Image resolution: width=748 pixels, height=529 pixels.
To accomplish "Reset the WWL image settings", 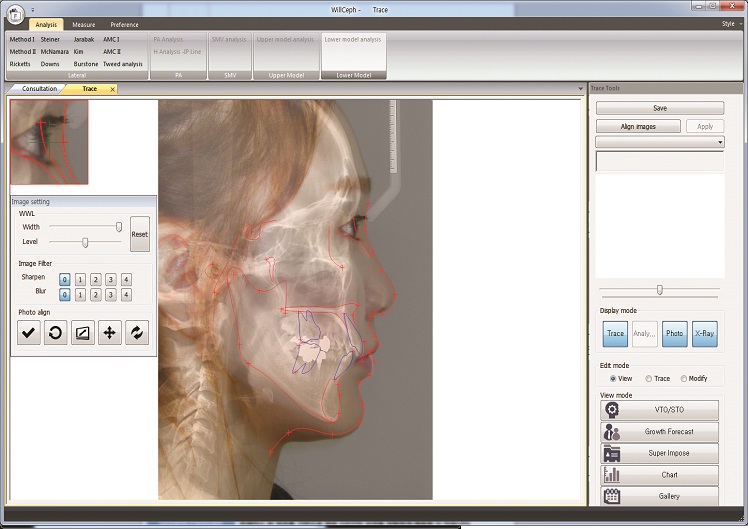I will (x=140, y=234).
